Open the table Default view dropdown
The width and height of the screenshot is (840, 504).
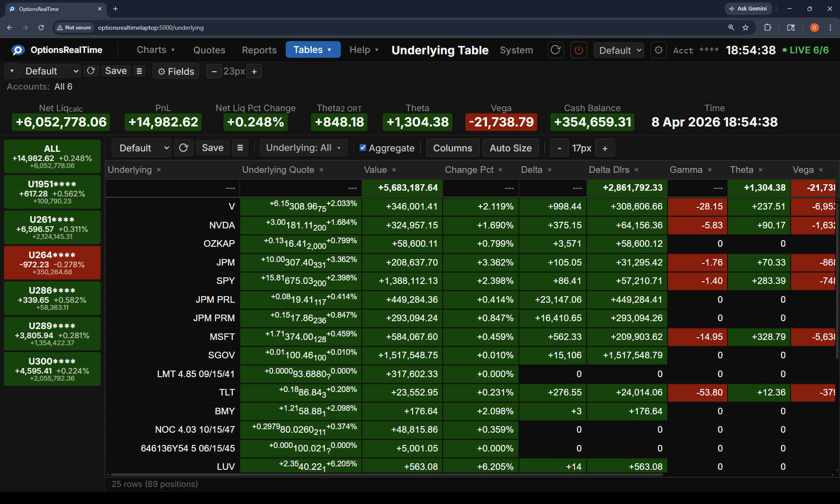tap(141, 148)
